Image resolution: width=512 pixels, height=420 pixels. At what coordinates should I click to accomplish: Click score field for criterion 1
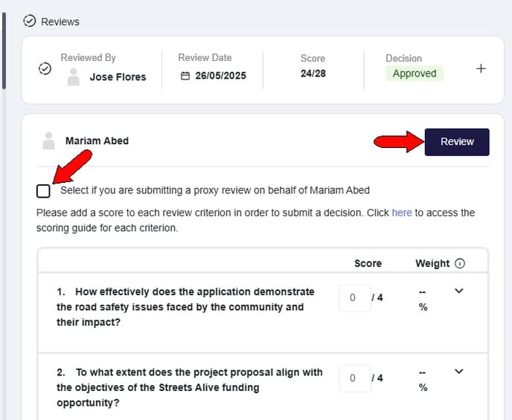pos(355,298)
